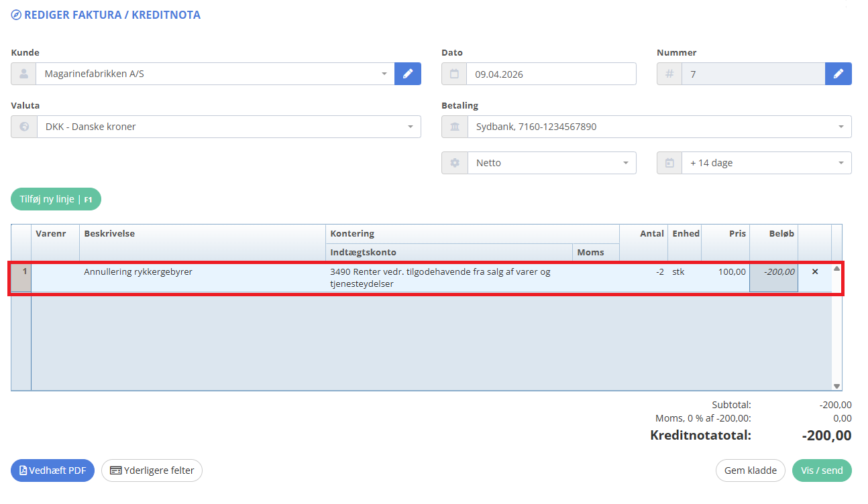Open Yderligere felter options
The width and height of the screenshot is (868, 504).
(x=152, y=470)
